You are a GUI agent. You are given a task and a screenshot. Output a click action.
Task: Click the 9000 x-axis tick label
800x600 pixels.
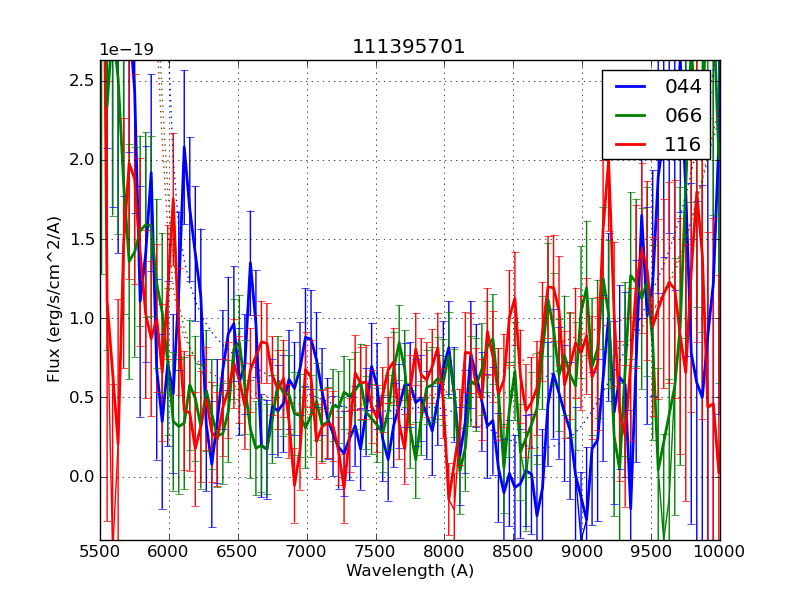click(582, 552)
